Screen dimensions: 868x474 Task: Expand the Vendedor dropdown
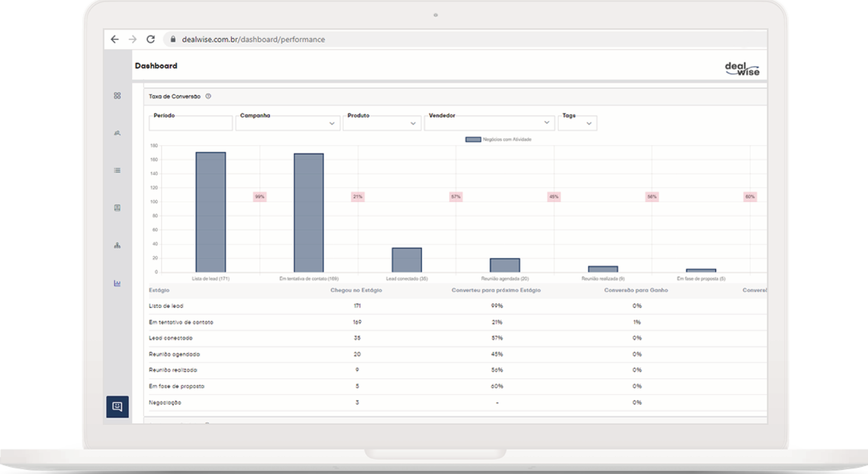click(x=489, y=123)
